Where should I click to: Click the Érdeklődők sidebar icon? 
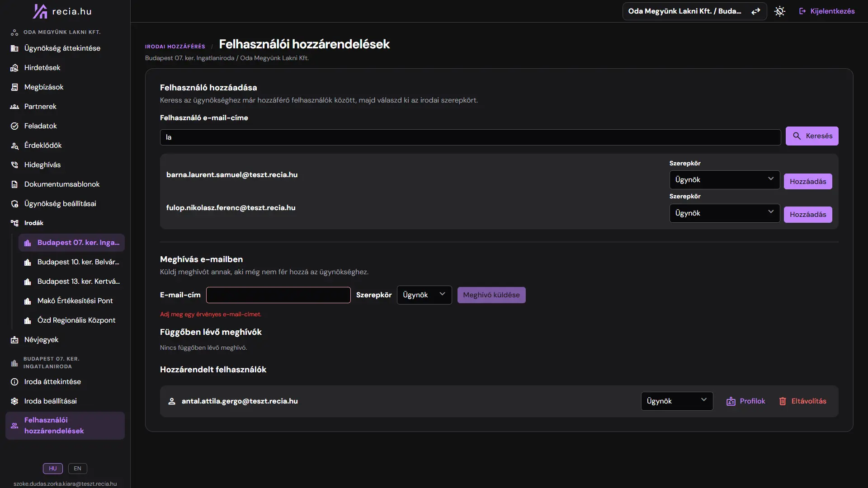coord(14,145)
